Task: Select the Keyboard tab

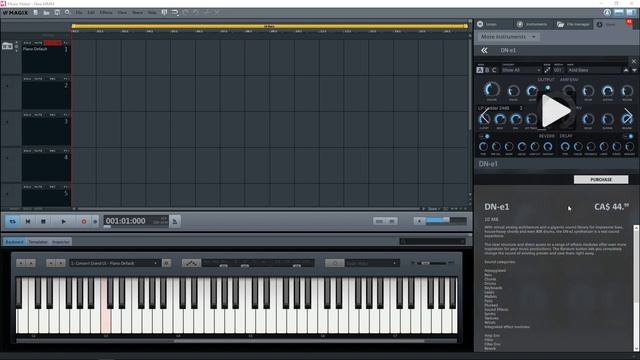Action: (14, 242)
